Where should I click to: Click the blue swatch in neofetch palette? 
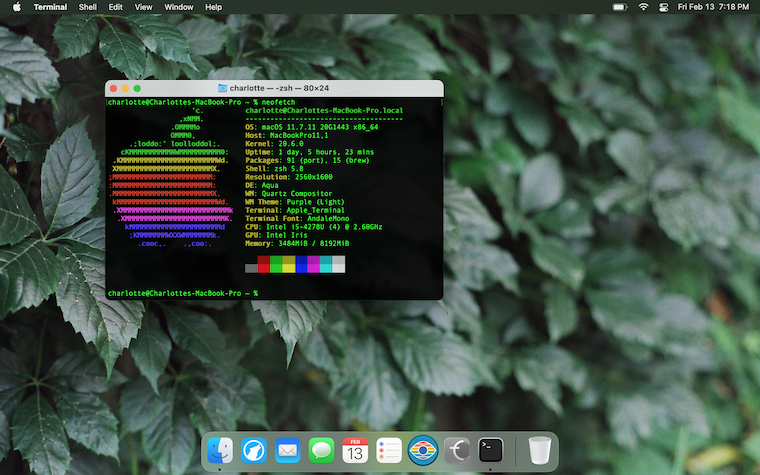pyautogui.click(x=301, y=264)
